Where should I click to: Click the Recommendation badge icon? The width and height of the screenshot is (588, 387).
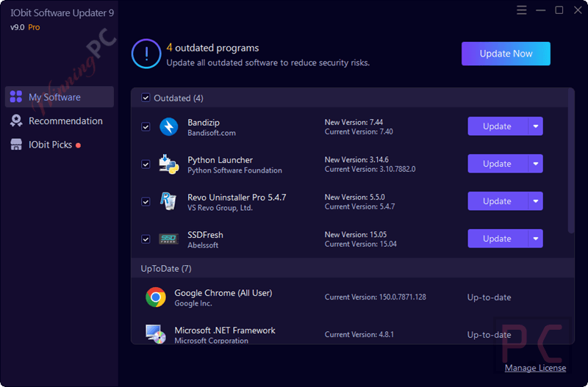[15, 120]
